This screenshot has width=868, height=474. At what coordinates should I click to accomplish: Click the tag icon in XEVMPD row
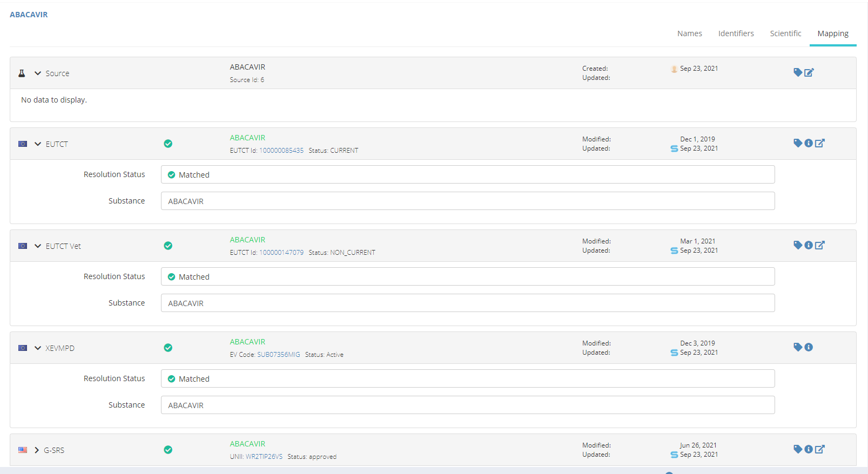point(797,347)
